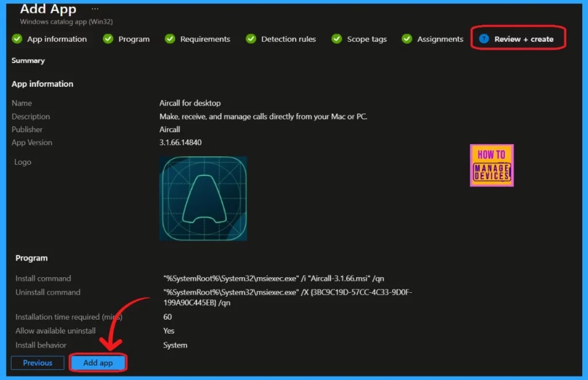Viewport: 588px width, 380px height.
Task: Click the 'App Version' label
Action: [32, 142]
